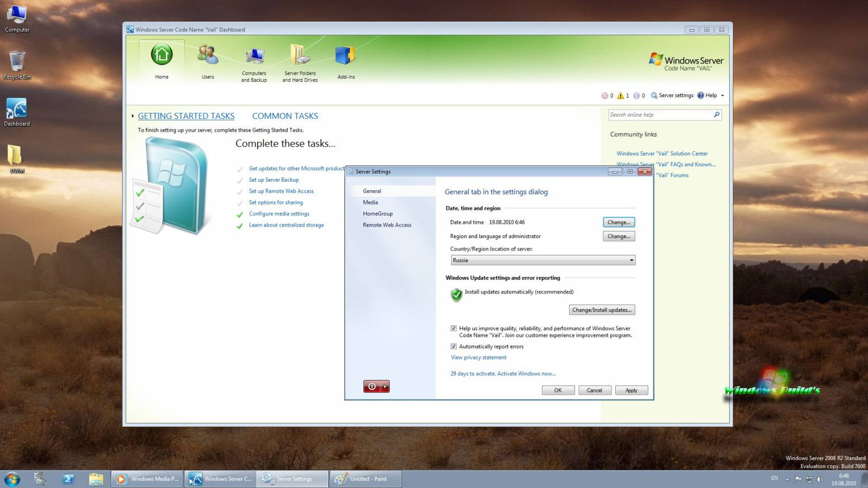Toggle Automatically report errors checkbox
This screenshot has width=868, height=488.
(454, 346)
